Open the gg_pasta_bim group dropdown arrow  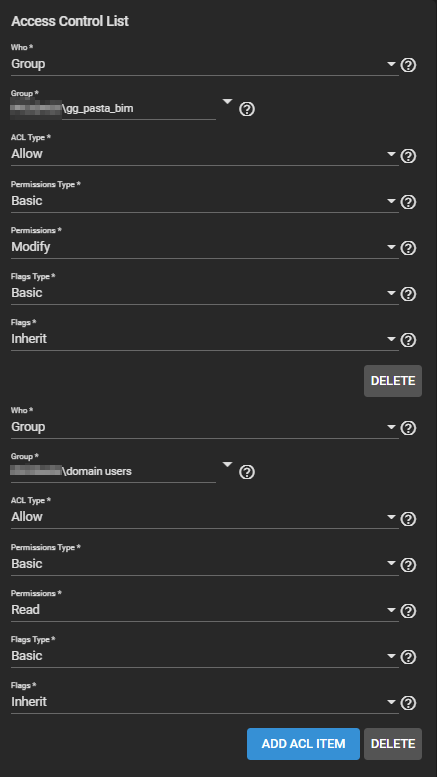(227, 102)
